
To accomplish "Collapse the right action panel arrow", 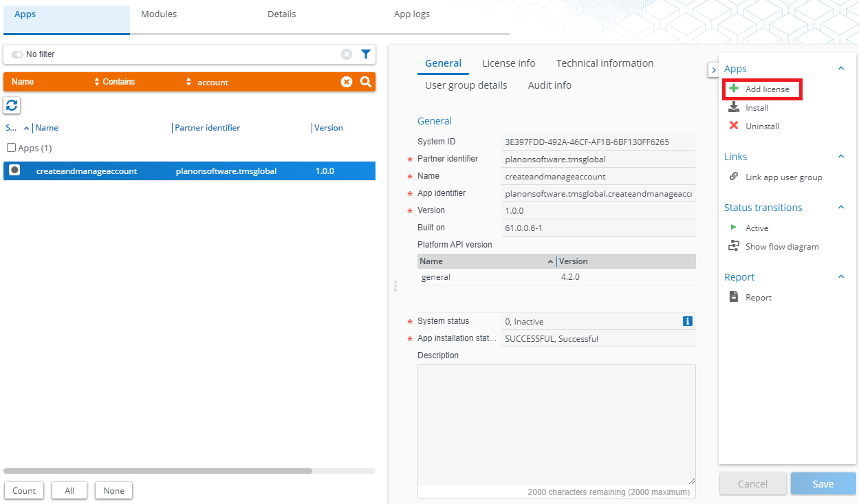I will [x=713, y=70].
